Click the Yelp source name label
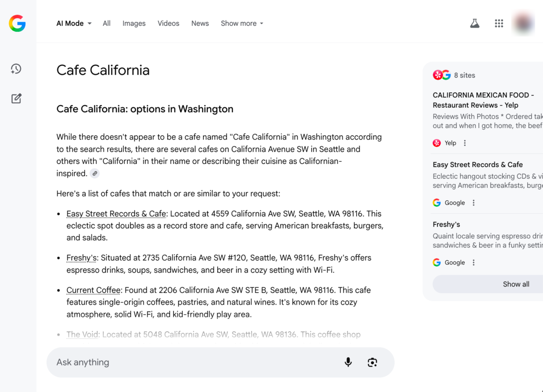543x392 pixels. (450, 143)
